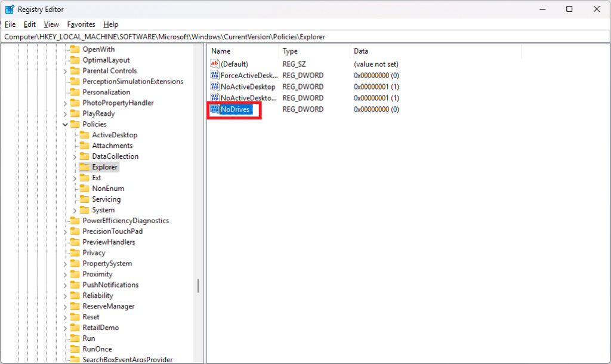Click the NonEnum folder icon
611x364 pixels.
click(84, 188)
